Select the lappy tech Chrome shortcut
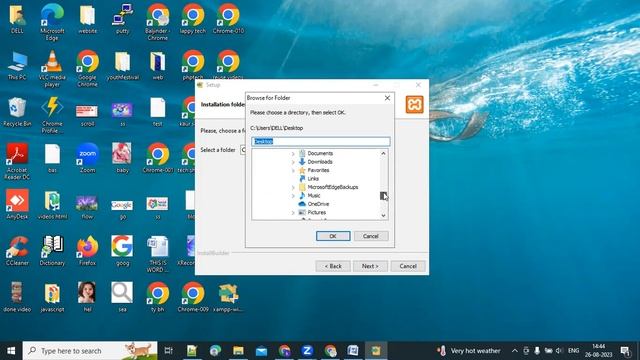640x360 pixels. tap(193, 20)
